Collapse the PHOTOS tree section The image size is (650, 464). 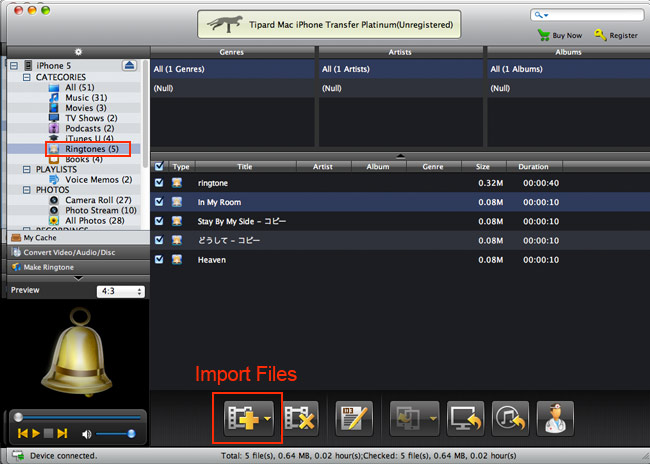click(x=27, y=190)
